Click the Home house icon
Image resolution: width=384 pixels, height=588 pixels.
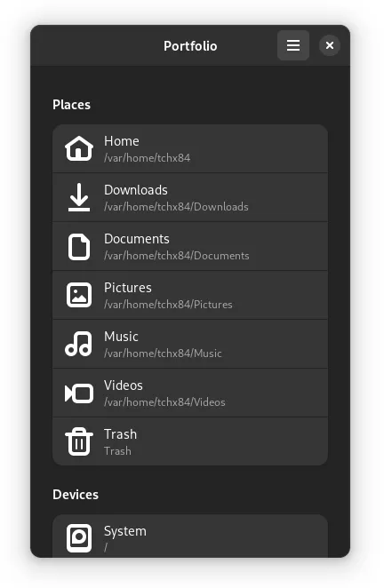click(x=79, y=148)
